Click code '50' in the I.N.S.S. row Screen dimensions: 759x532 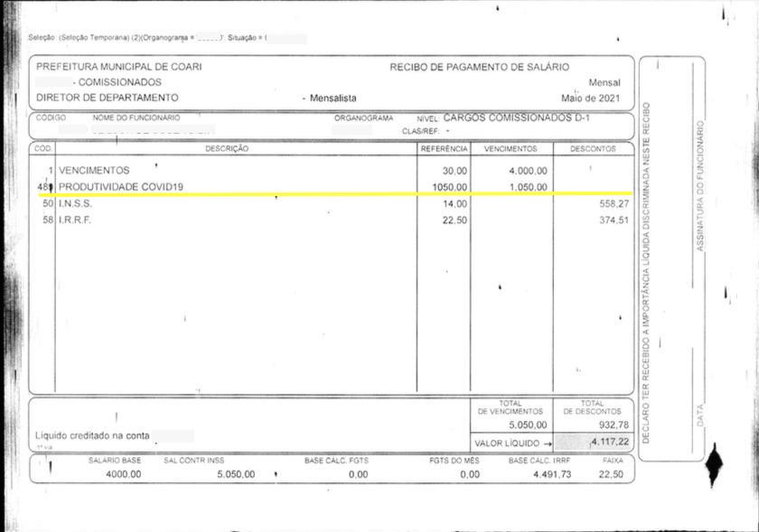pos(47,203)
